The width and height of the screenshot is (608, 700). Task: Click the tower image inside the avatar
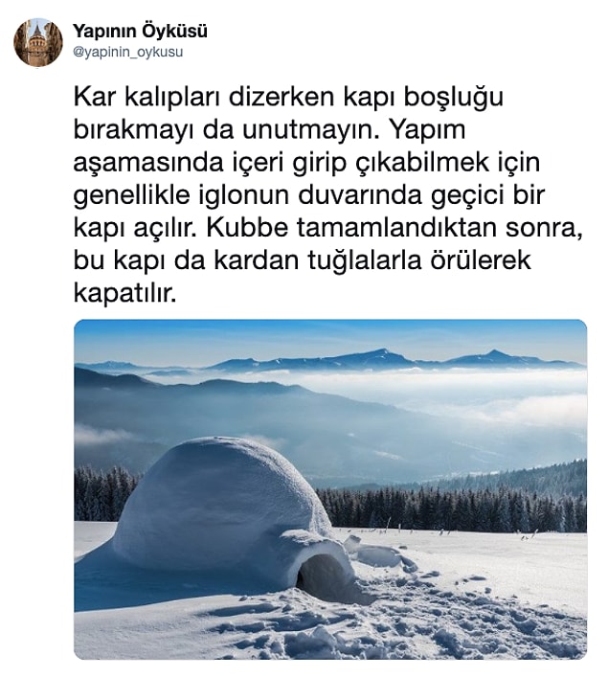tap(37, 44)
